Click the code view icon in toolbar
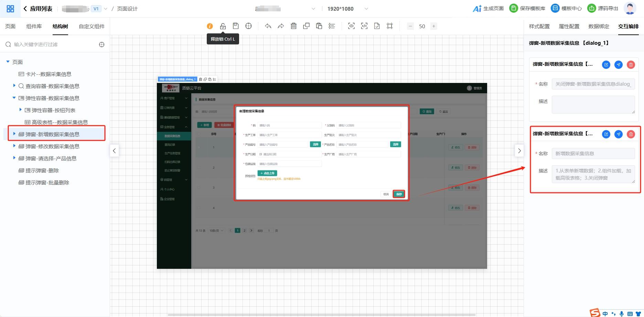Screen dimensions: 644x317 coord(364,26)
